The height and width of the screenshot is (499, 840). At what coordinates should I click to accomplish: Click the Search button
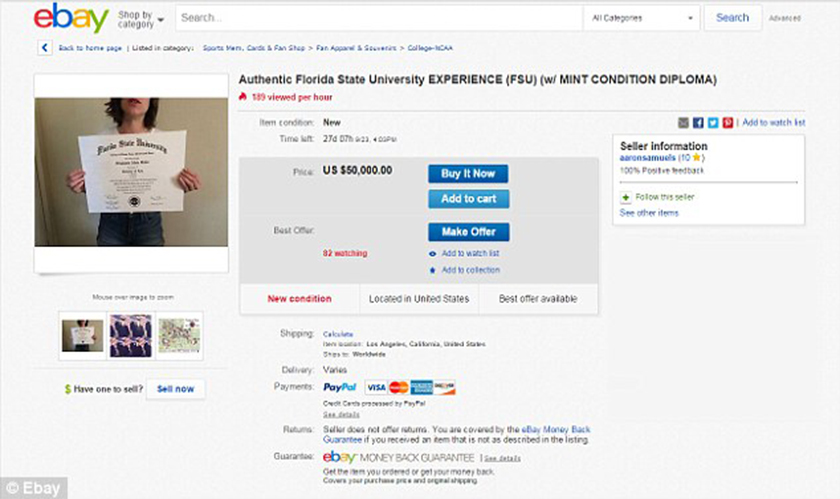(732, 18)
